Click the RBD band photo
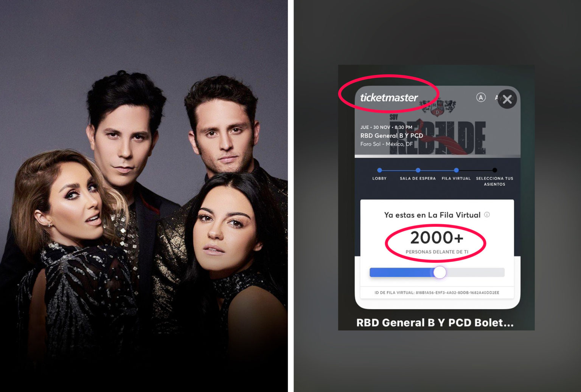The height and width of the screenshot is (392, 581). [x=144, y=196]
